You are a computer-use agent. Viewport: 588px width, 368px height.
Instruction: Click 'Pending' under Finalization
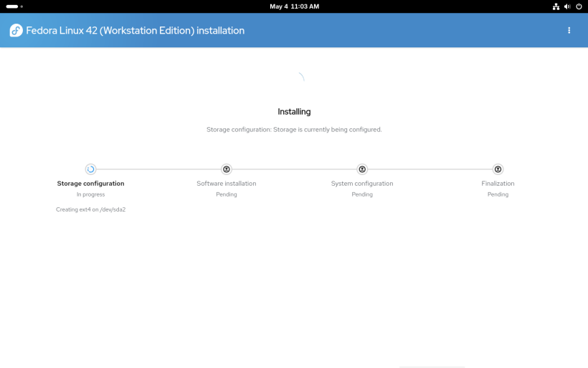point(498,194)
